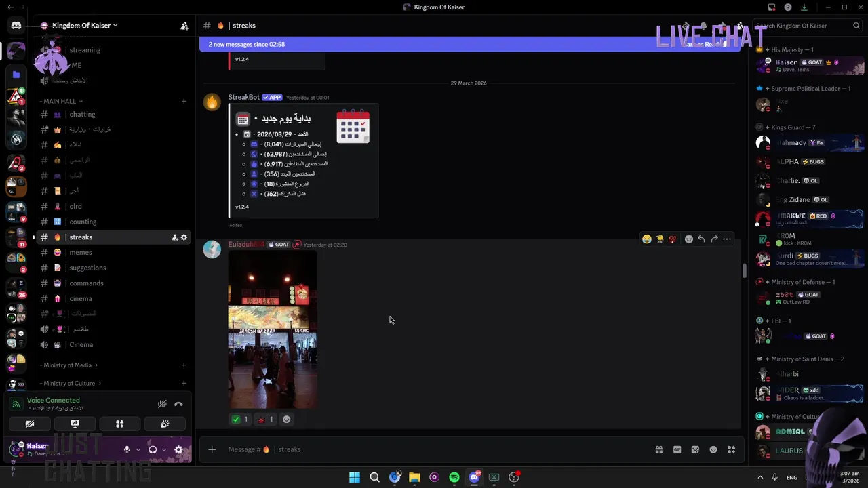Open the gift Nitro icon

tap(658, 449)
